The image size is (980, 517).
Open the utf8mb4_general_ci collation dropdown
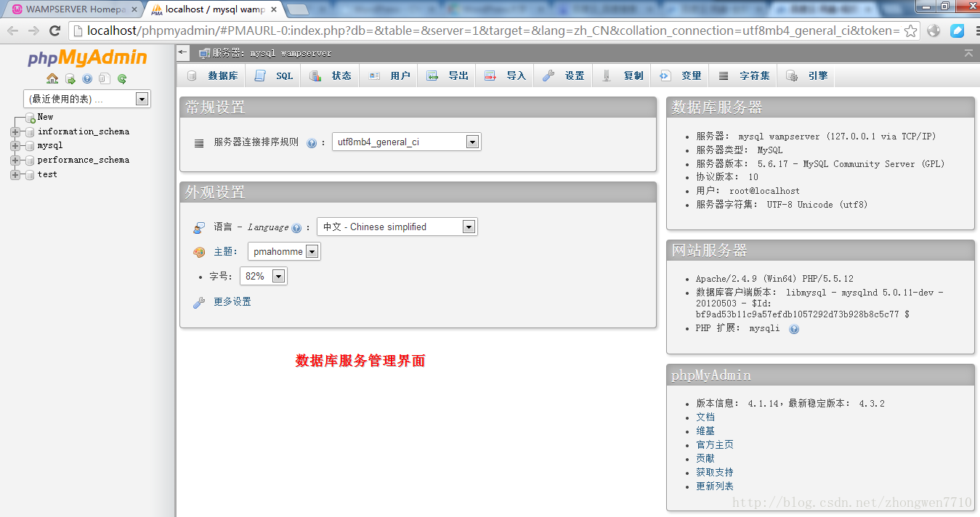(x=407, y=142)
